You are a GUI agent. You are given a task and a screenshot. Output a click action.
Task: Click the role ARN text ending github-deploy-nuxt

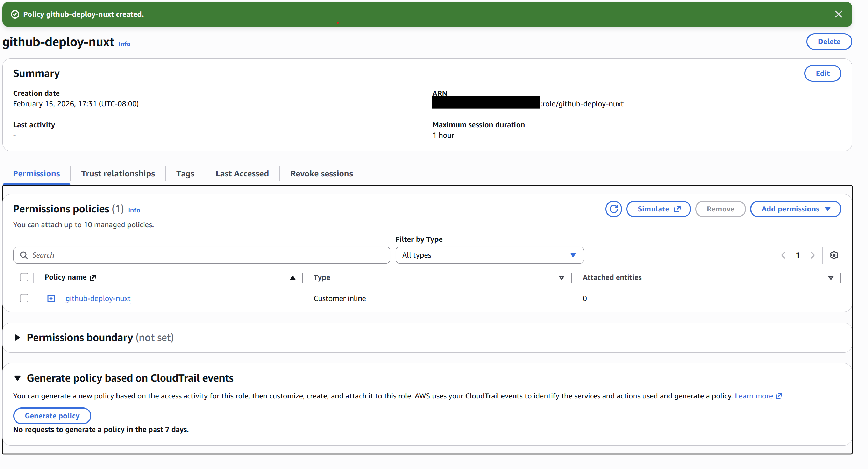coord(582,104)
